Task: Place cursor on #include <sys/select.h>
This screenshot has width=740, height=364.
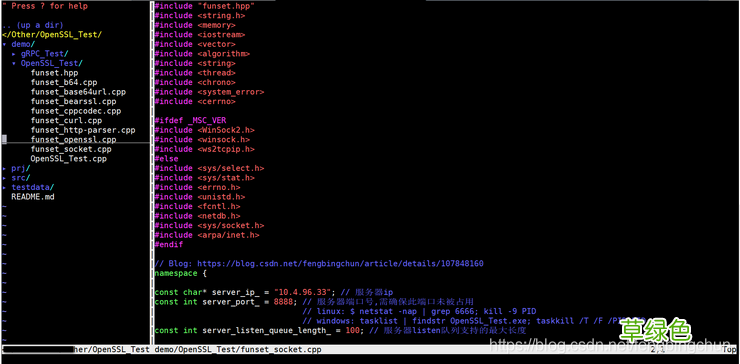Action: coord(209,168)
